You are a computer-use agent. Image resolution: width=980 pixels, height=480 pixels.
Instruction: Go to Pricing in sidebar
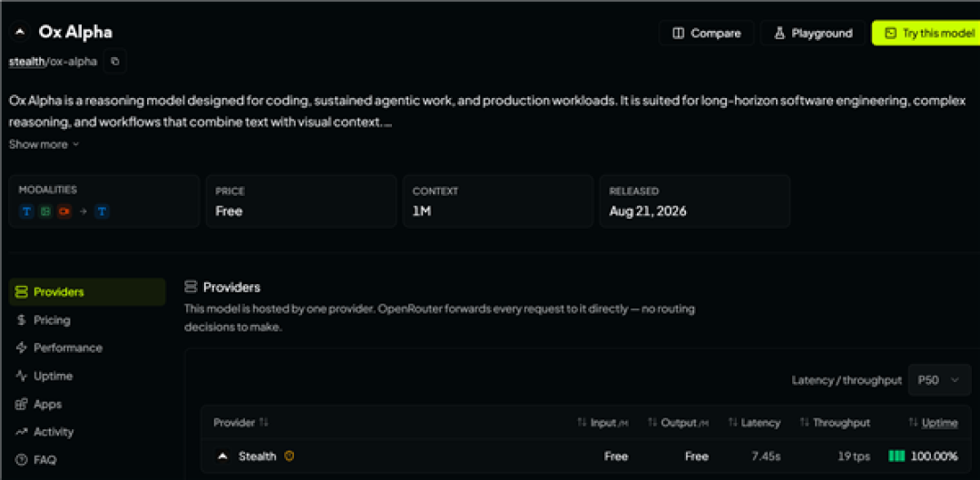[x=87, y=320]
